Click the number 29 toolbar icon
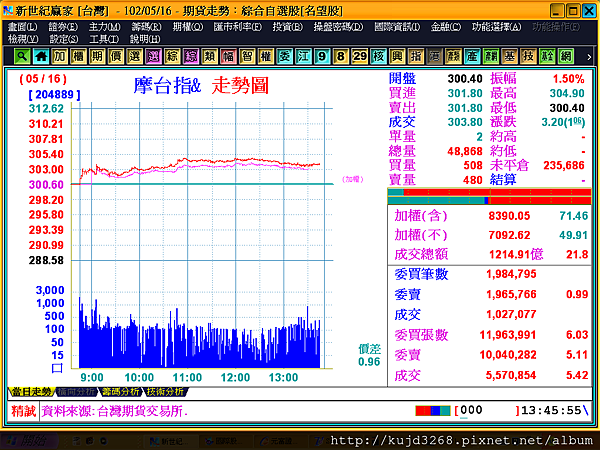 click(360, 57)
